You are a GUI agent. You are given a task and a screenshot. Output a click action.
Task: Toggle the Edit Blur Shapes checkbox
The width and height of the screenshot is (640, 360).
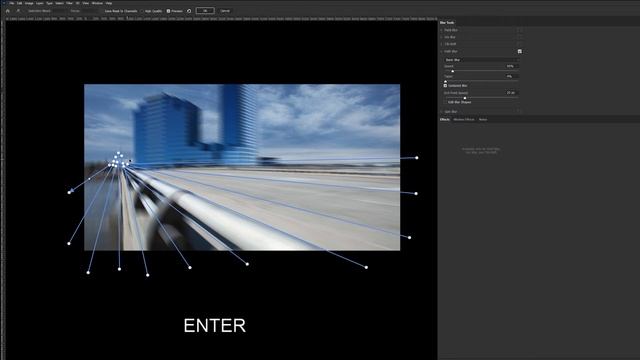pos(445,102)
